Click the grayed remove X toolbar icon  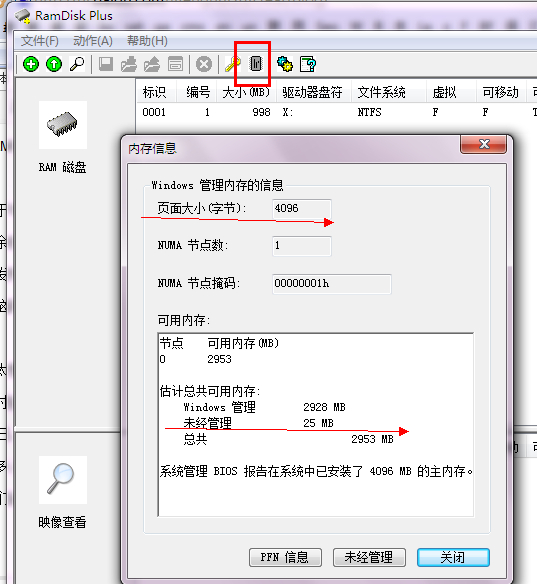pyautogui.click(x=204, y=64)
